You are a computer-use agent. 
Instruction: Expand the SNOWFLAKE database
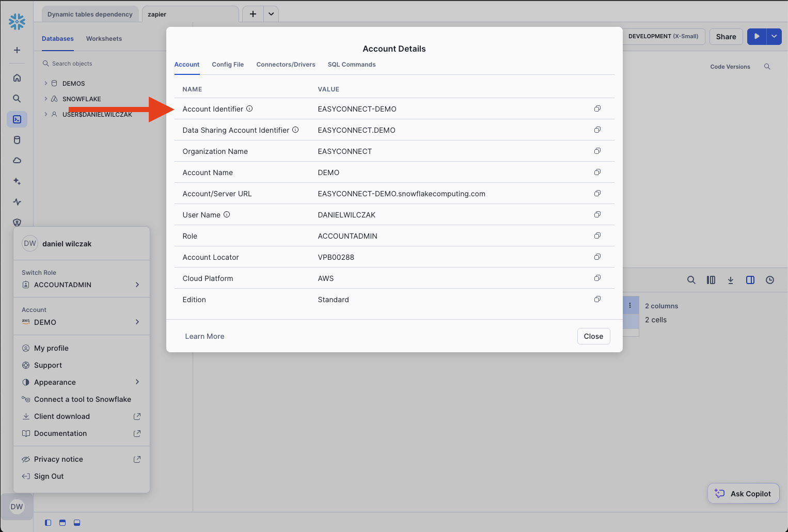pyautogui.click(x=45, y=99)
